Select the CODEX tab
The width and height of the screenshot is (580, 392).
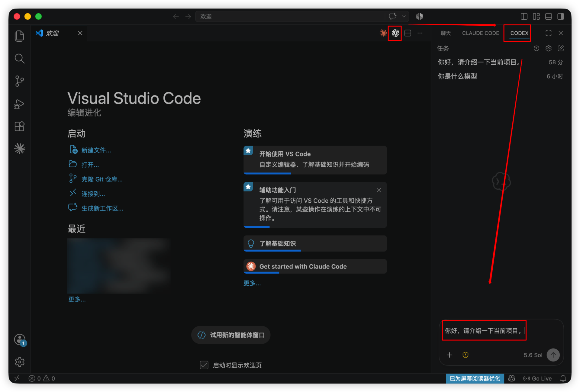click(x=519, y=33)
